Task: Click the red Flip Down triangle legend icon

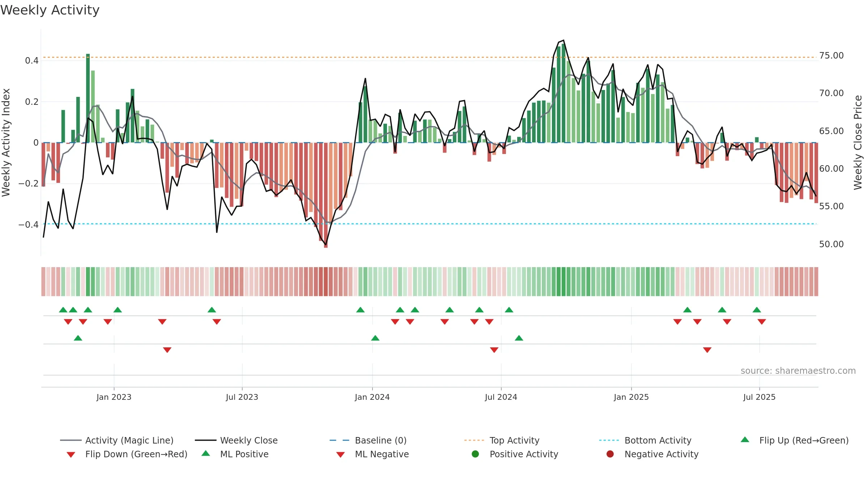Action: (x=71, y=455)
